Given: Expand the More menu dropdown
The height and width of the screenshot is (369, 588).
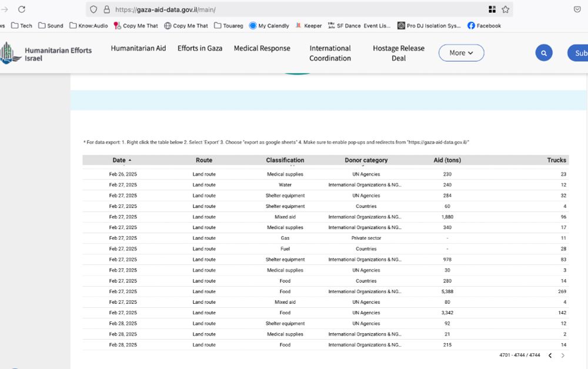Looking at the screenshot, I should (x=461, y=53).
